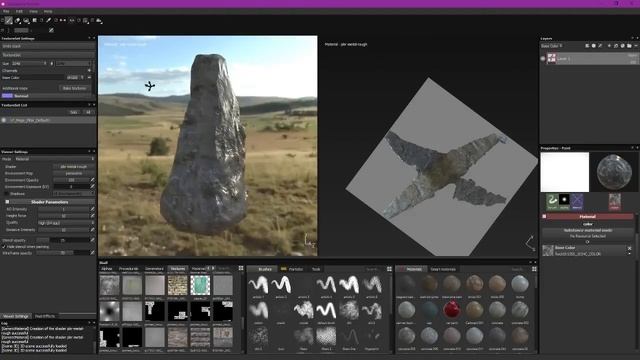
Task: Switch to the Procedurals shelf tab
Action: [129, 269]
